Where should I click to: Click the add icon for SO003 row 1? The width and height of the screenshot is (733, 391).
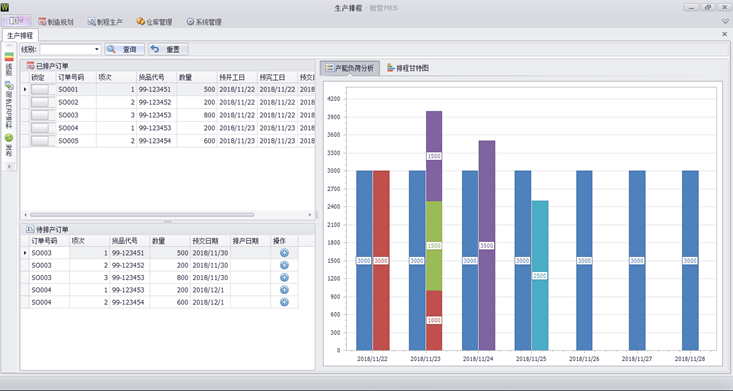click(x=284, y=253)
